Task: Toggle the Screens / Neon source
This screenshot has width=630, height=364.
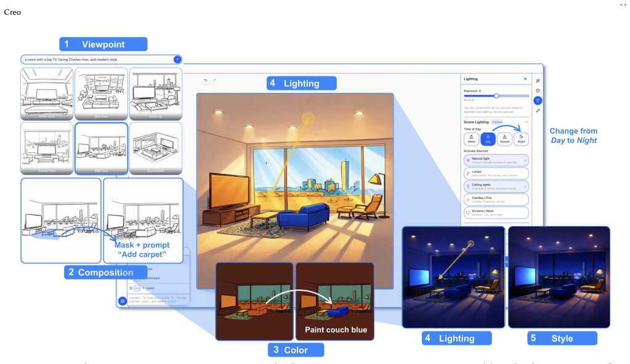Action: (496, 212)
